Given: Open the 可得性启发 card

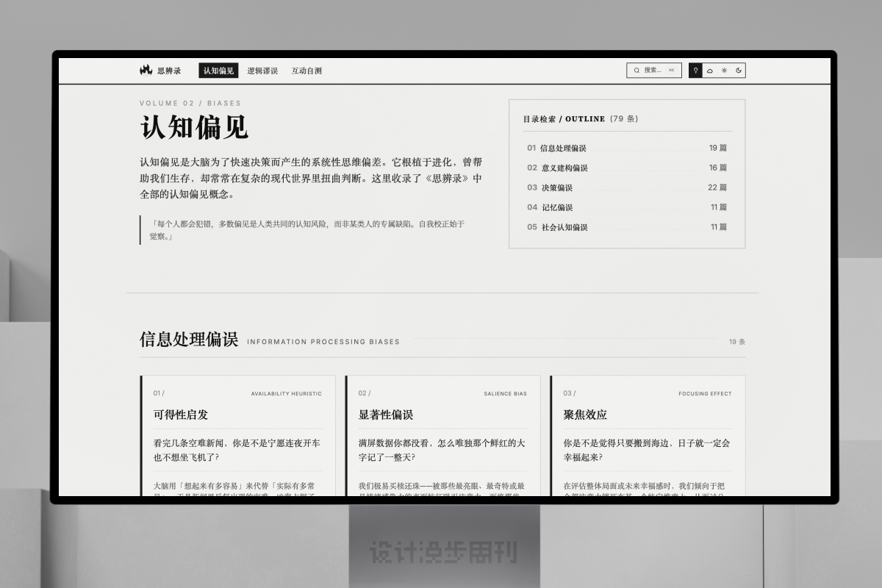Looking at the screenshot, I should point(237,436).
